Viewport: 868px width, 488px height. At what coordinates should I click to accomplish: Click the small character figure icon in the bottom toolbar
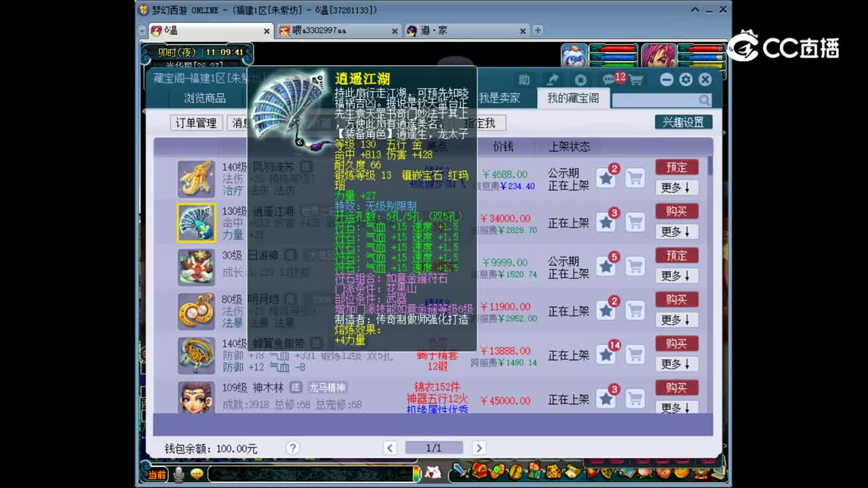(534, 470)
